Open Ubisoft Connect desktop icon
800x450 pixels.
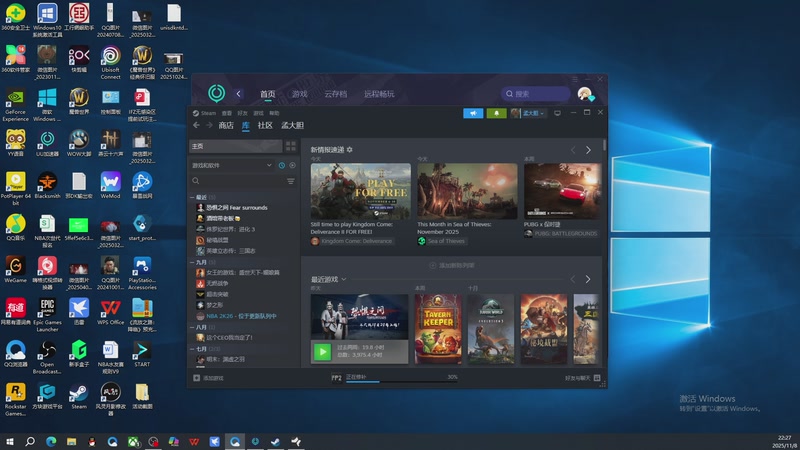[x=110, y=63]
